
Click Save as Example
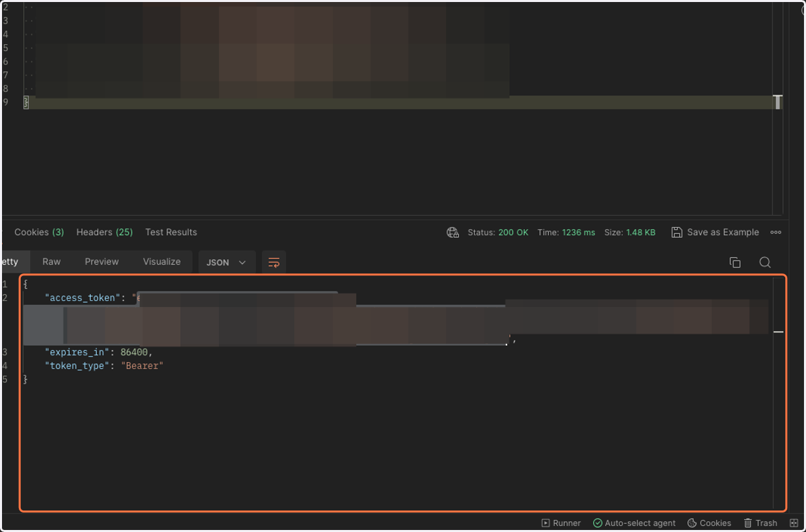715,232
